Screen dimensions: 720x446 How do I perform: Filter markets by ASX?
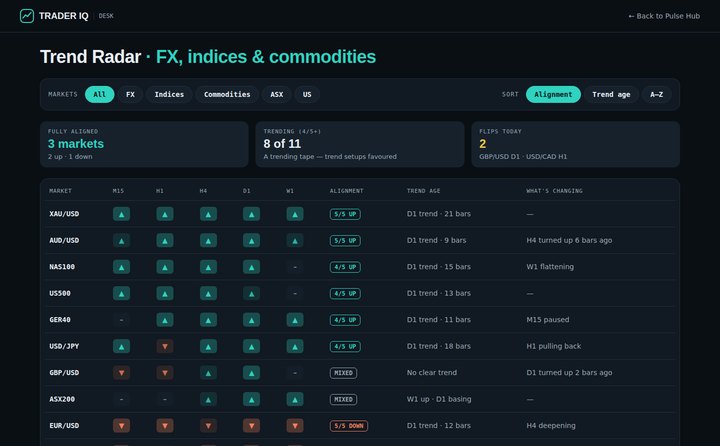pyautogui.click(x=276, y=95)
